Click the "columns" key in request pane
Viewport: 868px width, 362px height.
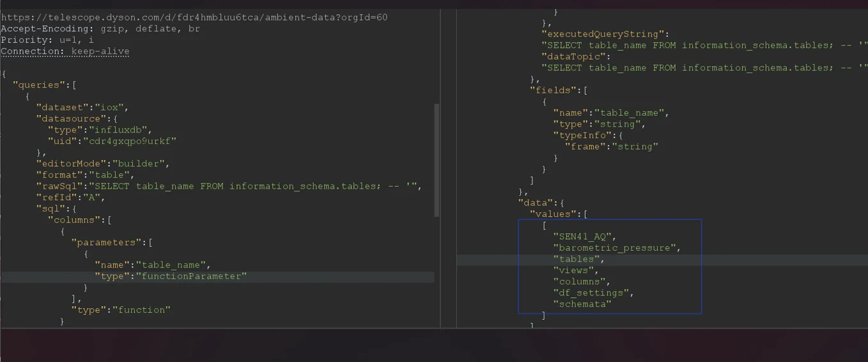click(x=74, y=219)
